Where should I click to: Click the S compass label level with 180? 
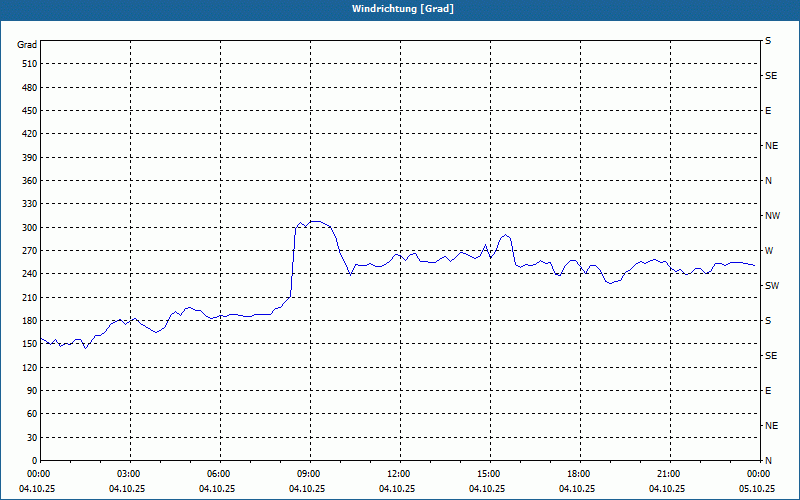tap(768, 321)
